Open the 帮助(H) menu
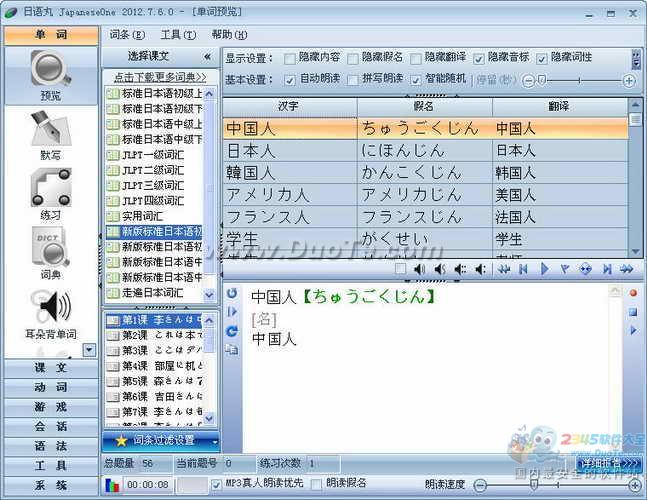This screenshot has width=647, height=500. coord(229,35)
